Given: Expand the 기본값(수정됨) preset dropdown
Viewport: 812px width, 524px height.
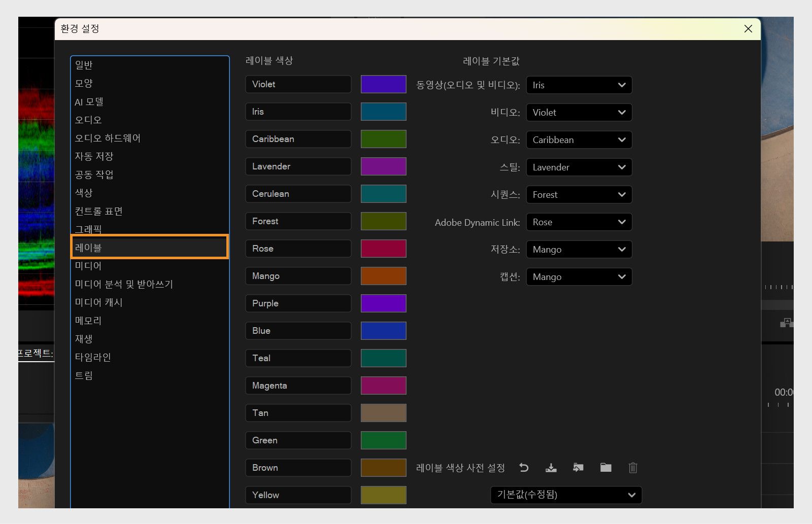Looking at the screenshot, I should pos(565,495).
